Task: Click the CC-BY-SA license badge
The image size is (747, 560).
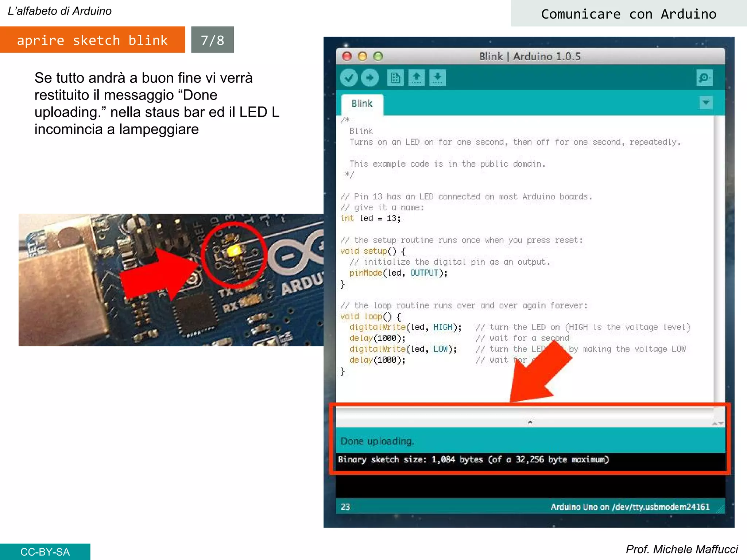Action: coord(45,552)
